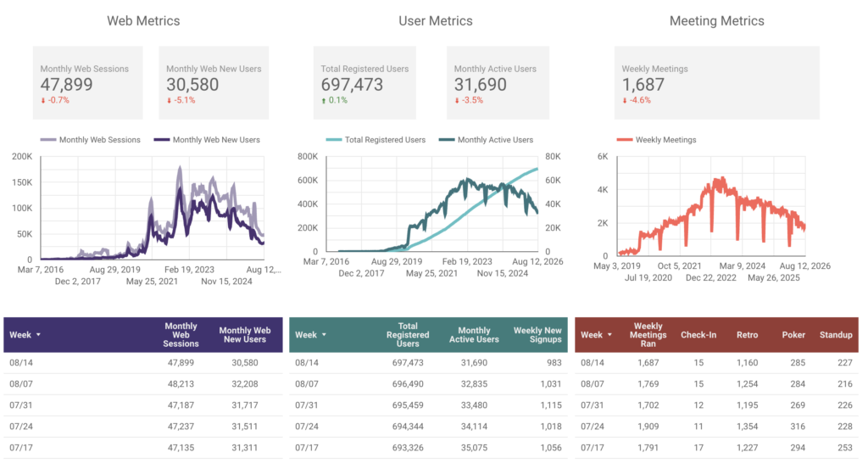Image resolution: width=868 pixels, height=469 pixels.
Task: Click the red down arrow under Monthly Web Sessions
Action: point(43,101)
